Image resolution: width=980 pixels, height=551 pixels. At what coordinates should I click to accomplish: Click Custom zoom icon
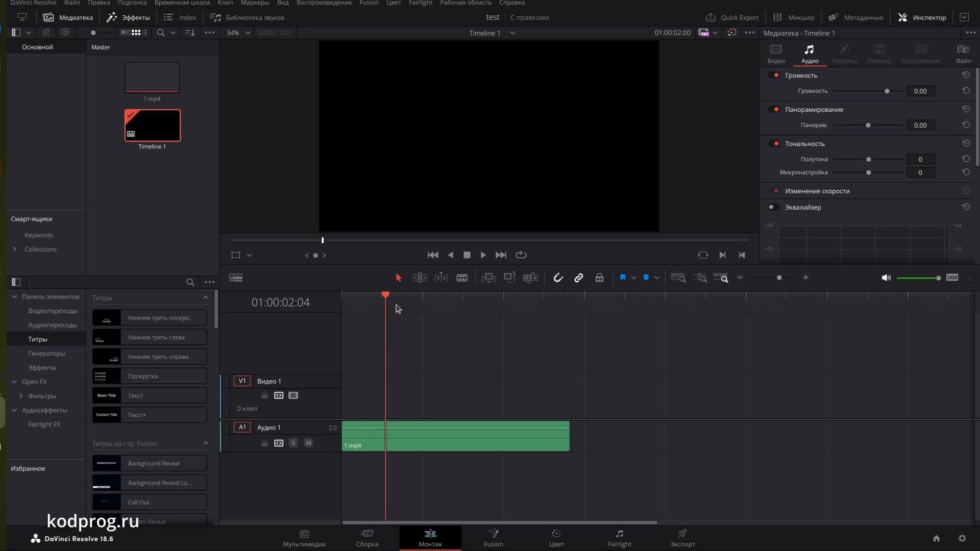tap(721, 278)
